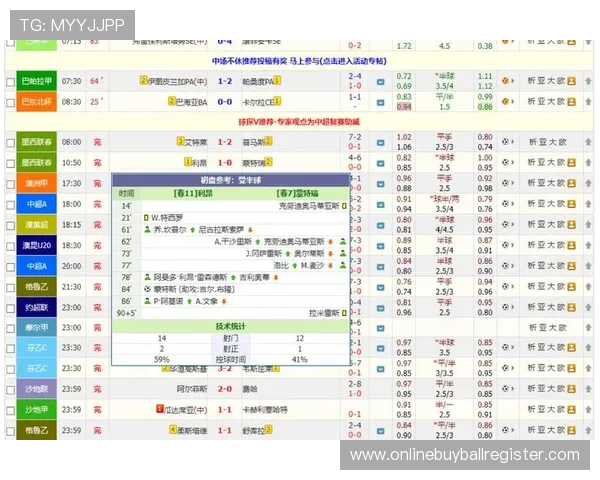Select checkbox for 澳洲甲 17:30 match

(10, 184)
